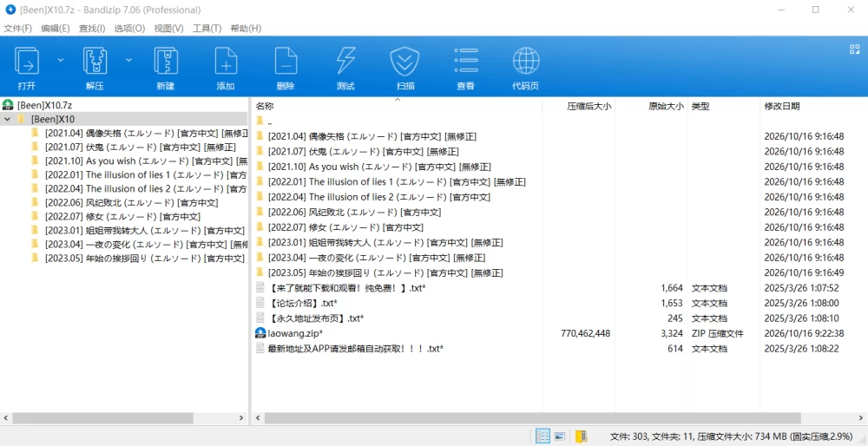
Task: Open the 工具(T) menu
Action: click(207, 29)
